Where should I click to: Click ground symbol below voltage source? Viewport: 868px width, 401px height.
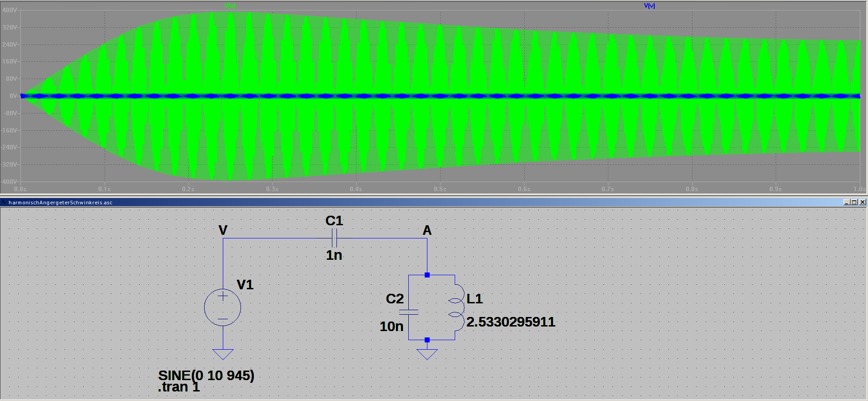pyautogui.click(x=223, y=354)
